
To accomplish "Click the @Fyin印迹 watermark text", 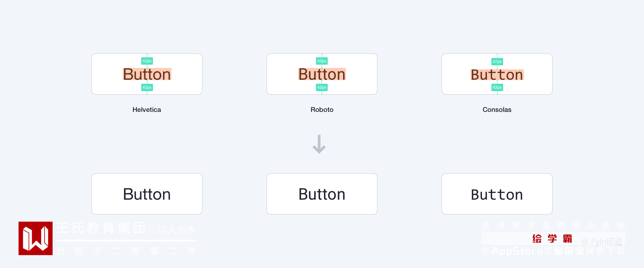I will (602, 242).
